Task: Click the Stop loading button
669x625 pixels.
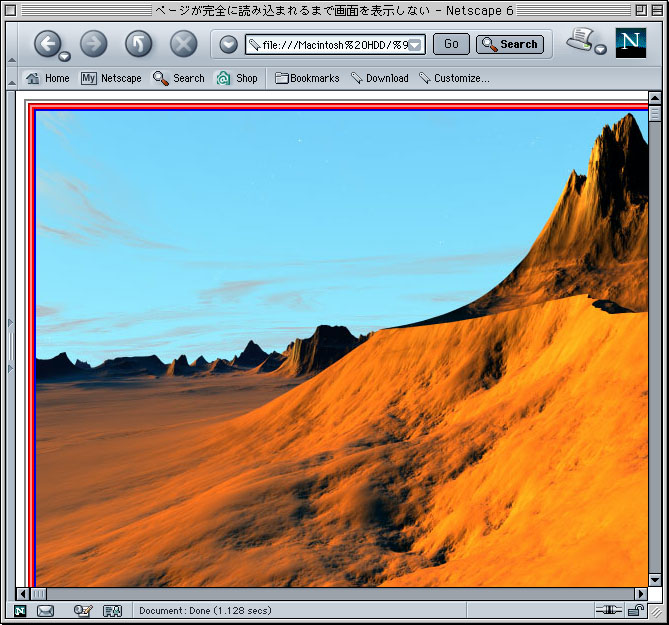Action: 183,44
